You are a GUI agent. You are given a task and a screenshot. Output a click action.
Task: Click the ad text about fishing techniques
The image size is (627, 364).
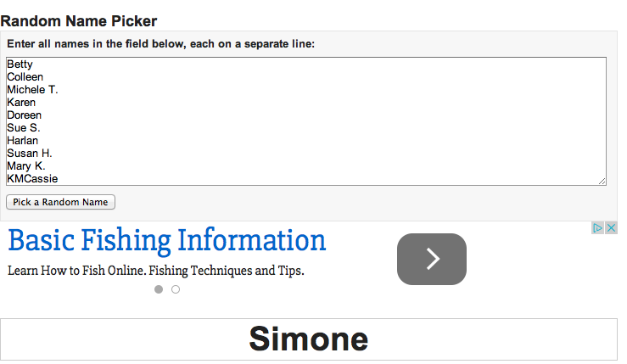point(156,272)
